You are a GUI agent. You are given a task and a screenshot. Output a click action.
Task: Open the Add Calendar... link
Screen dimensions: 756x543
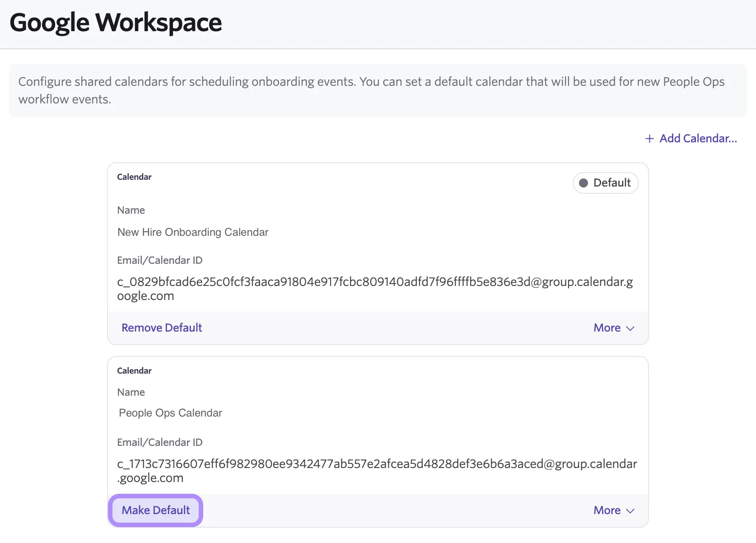tap(691, 139)
